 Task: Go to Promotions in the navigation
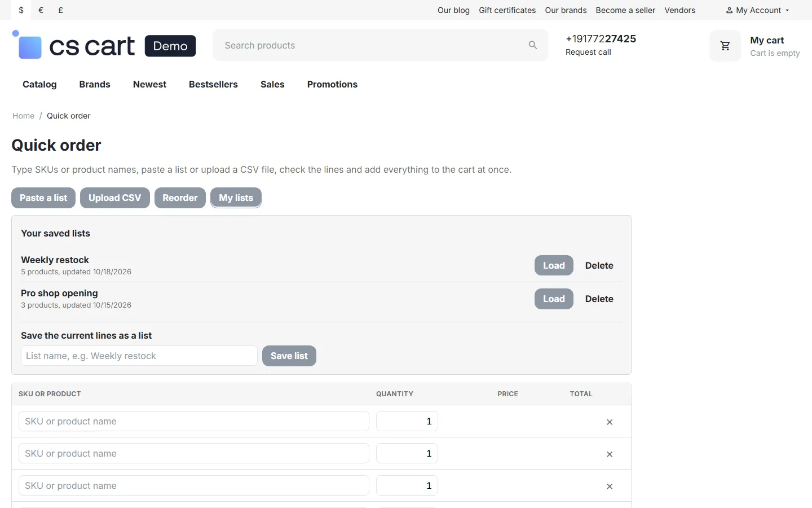[332, 84]
